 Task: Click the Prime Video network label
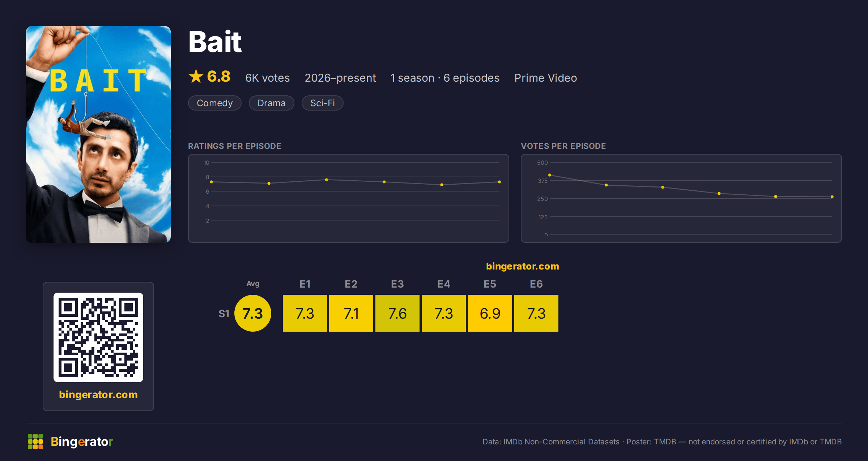546,78
